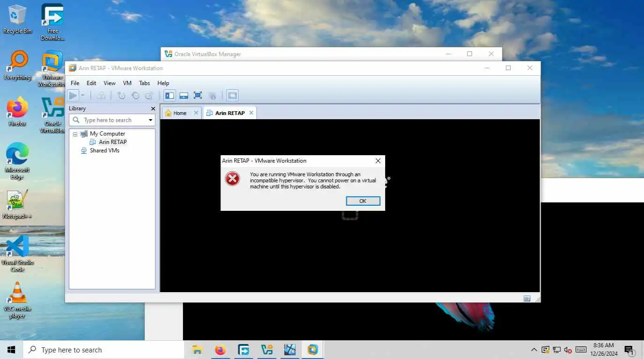Click OK in the error dialog

(x=363, y=201)
